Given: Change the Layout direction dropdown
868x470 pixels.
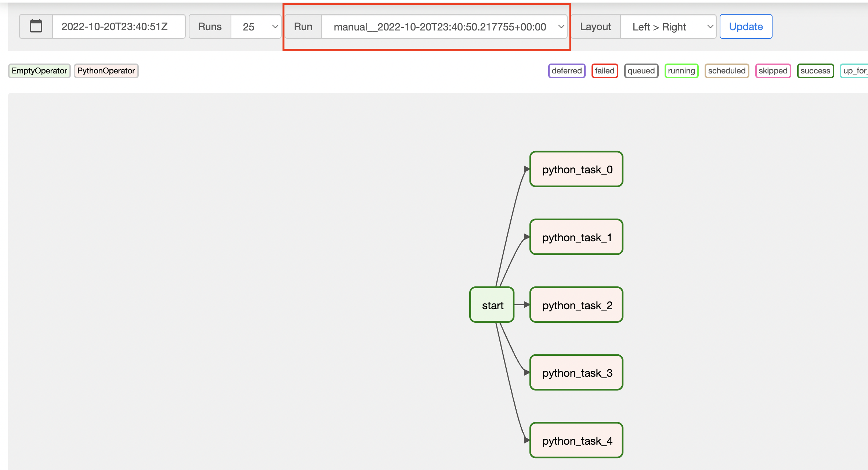Looking at the screenshot, I should point(668,26).
